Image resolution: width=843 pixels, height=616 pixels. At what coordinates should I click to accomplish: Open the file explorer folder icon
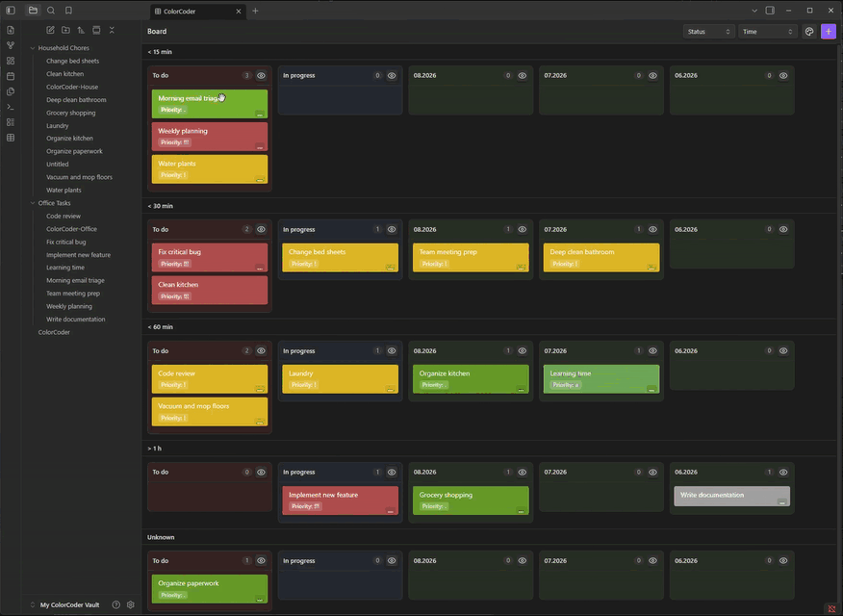point(33,11)
